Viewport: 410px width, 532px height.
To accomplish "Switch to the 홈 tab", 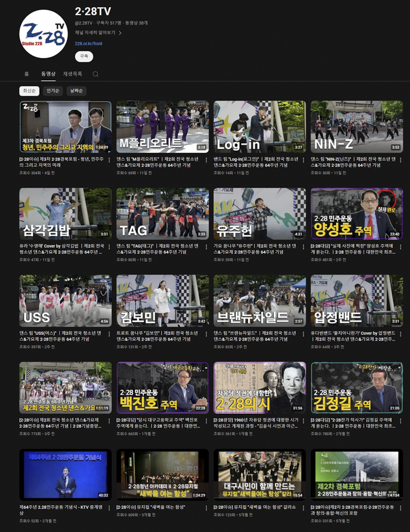I will pos(27,74).
